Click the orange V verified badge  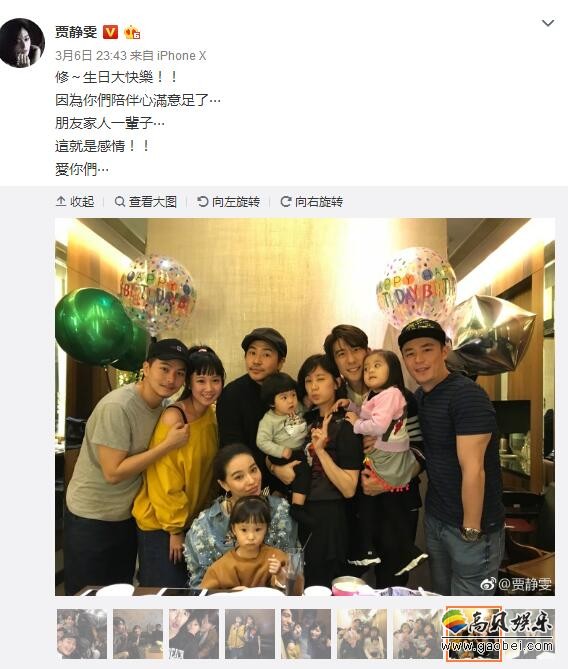111,32
